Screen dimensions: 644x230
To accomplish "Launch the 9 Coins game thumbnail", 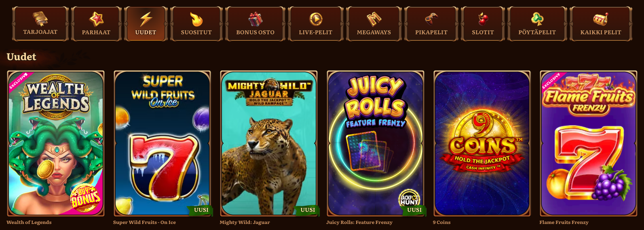I will pos(482,144).
